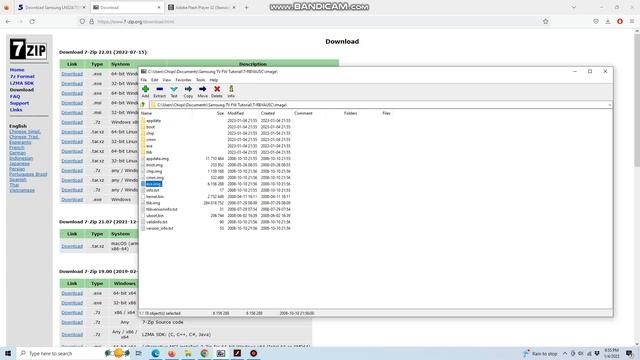Open the Help menu in 7-Zip
Viewport: 640px width, 360px height.
[213, 80]
